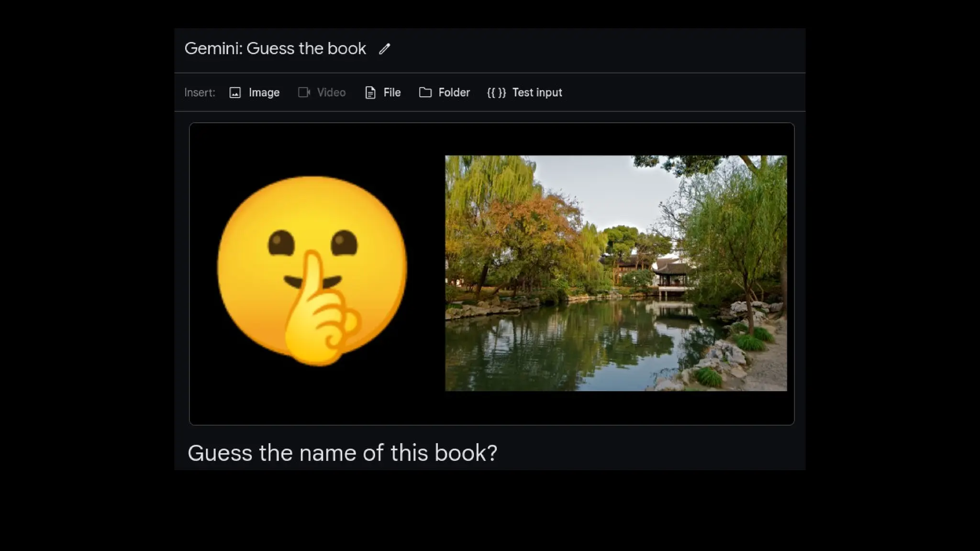
Task: Click the 'Insert:' label
Action: 200,92
